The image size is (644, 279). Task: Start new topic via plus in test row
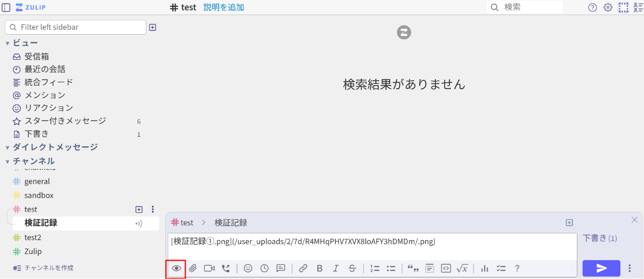coord(139,209)
